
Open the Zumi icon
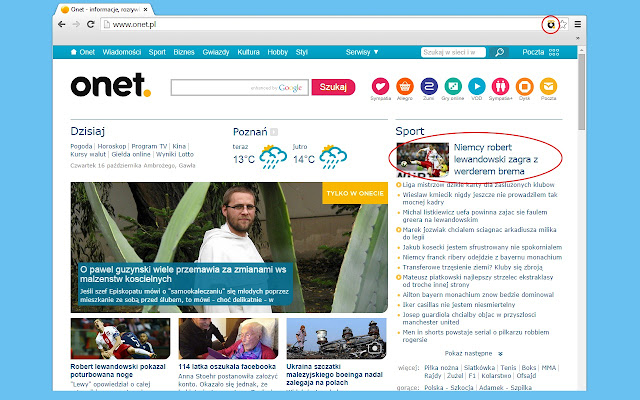429,86
